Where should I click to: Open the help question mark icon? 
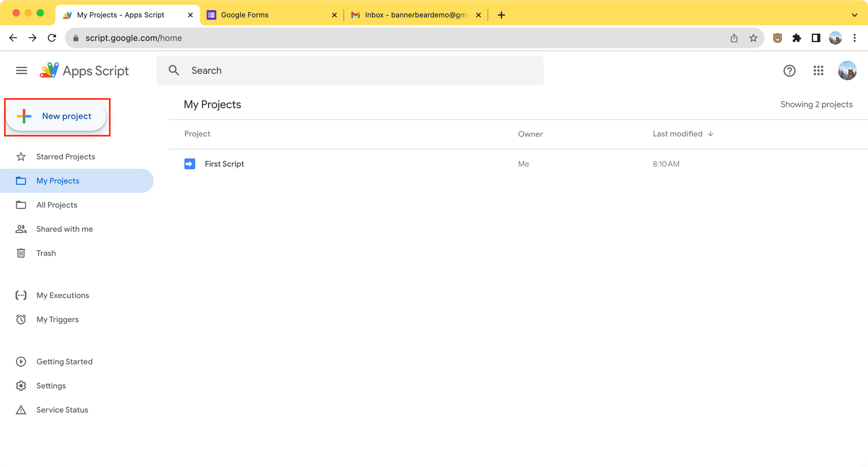(x=789, y=70)
